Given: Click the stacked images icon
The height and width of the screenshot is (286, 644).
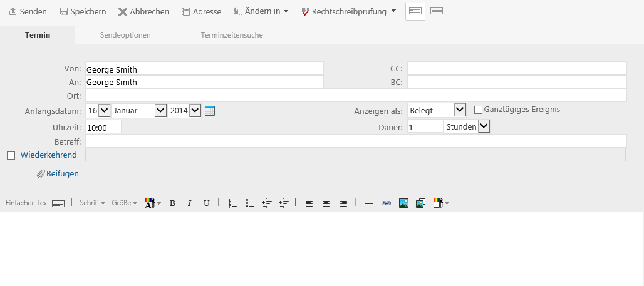Looking at the screenshot, I should pos(420,203).
